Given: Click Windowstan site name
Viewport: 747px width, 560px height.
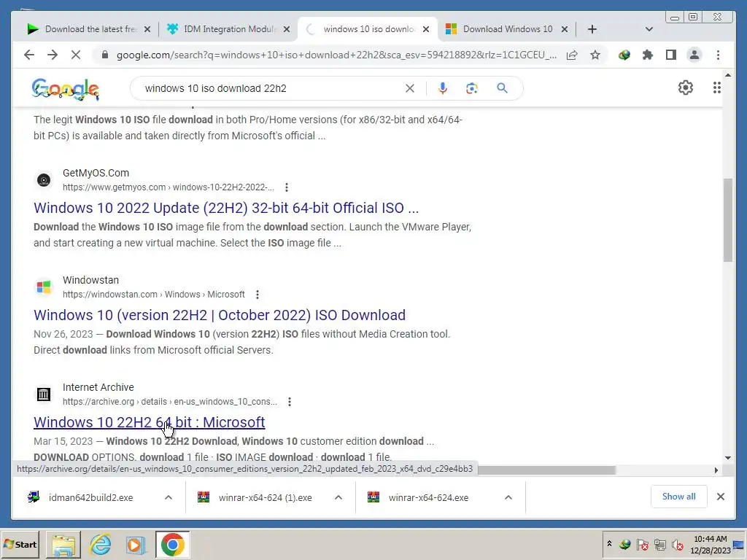Looking at the screenshot, I should point(90,280).
